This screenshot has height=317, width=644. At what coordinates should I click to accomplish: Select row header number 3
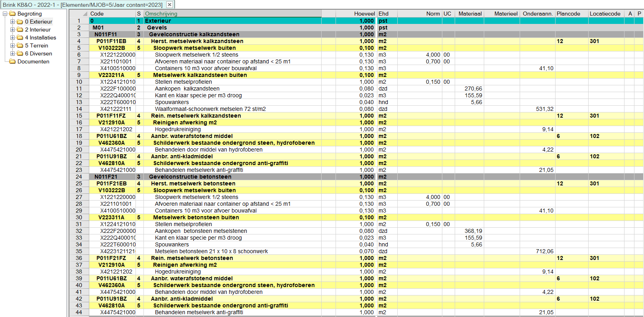click(x=79, y=34)
